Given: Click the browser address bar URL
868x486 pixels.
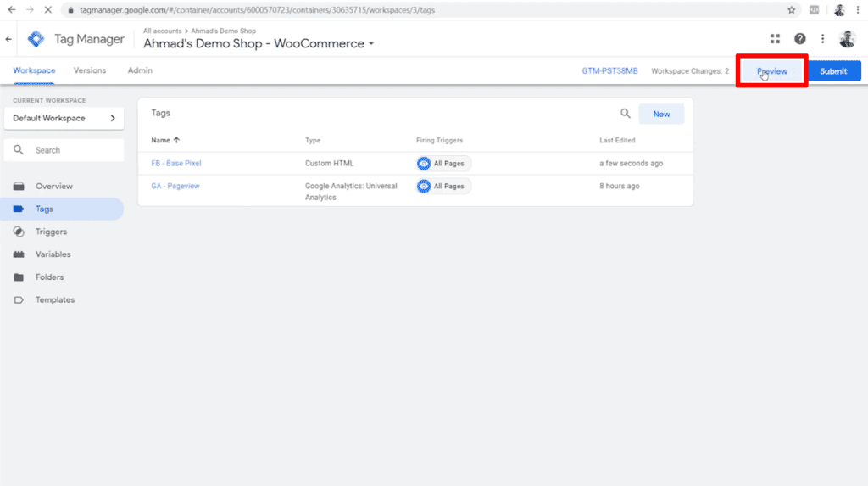Looking at the screenshot, I should pyautogui.click(x=258, y=10).
